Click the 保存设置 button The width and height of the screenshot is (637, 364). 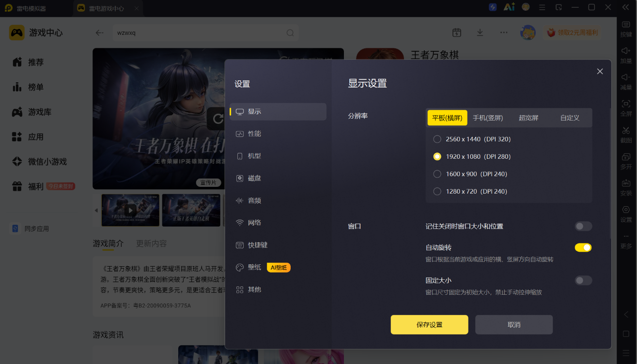[x=430, y=325]
